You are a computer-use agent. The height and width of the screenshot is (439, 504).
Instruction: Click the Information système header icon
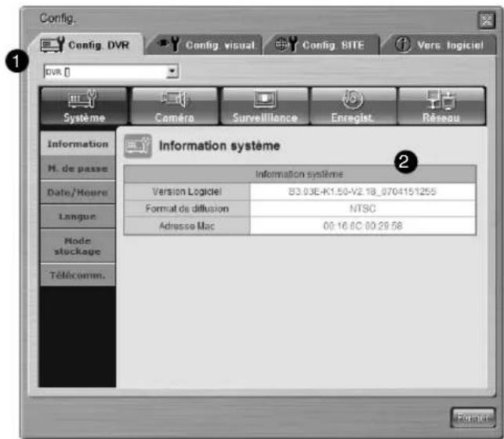(x=138, y=147)
